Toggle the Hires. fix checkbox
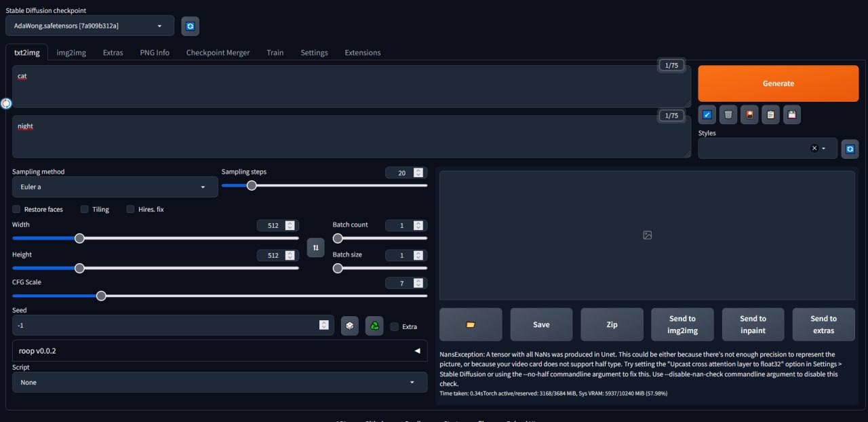868x422 pixels. [x=131, y=209]
